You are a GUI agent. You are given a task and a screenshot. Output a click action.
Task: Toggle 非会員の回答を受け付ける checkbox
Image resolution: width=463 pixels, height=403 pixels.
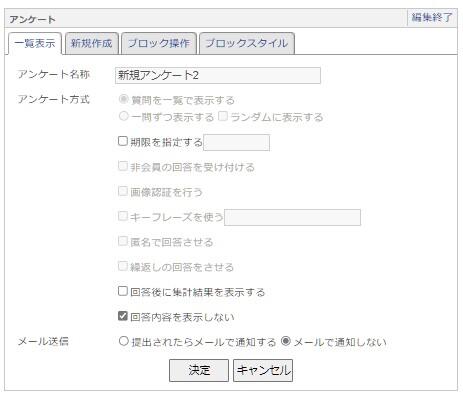(x=123, y=166)
